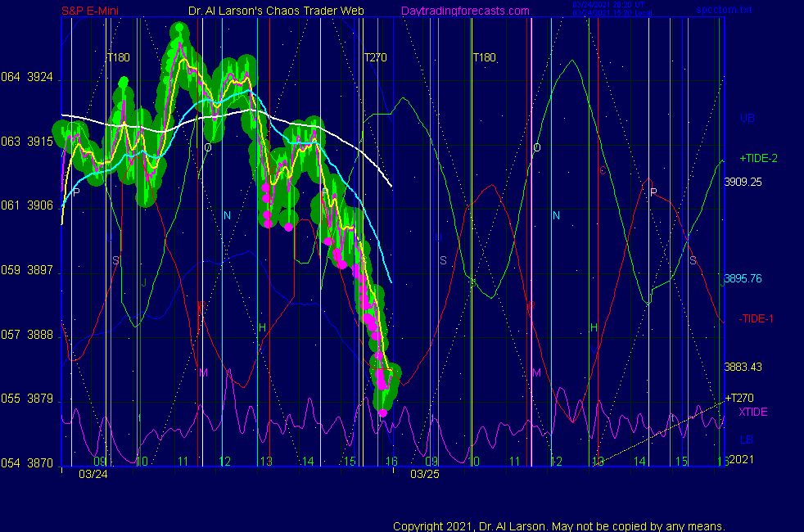Click the '064 3924' price axis label

tap(27, 78)
